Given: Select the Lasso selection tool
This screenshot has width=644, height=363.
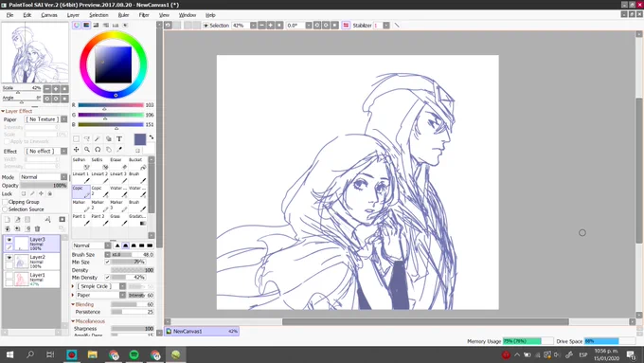Looking at the screenshot, I should pyautogui.click(x=87, y=139).
